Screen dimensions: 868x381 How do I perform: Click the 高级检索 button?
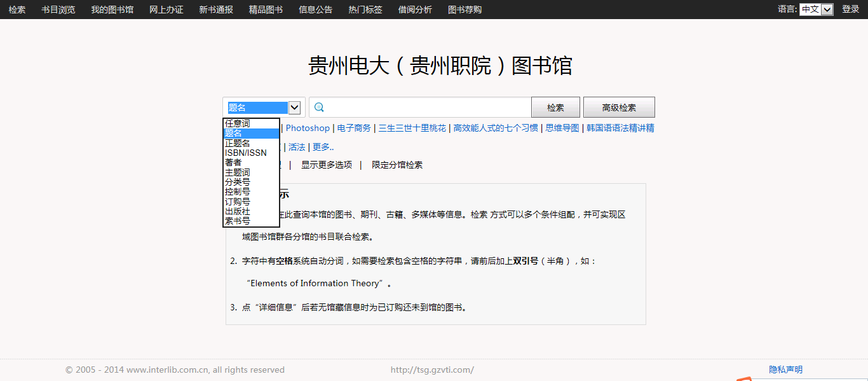click(x=619, y=107)
